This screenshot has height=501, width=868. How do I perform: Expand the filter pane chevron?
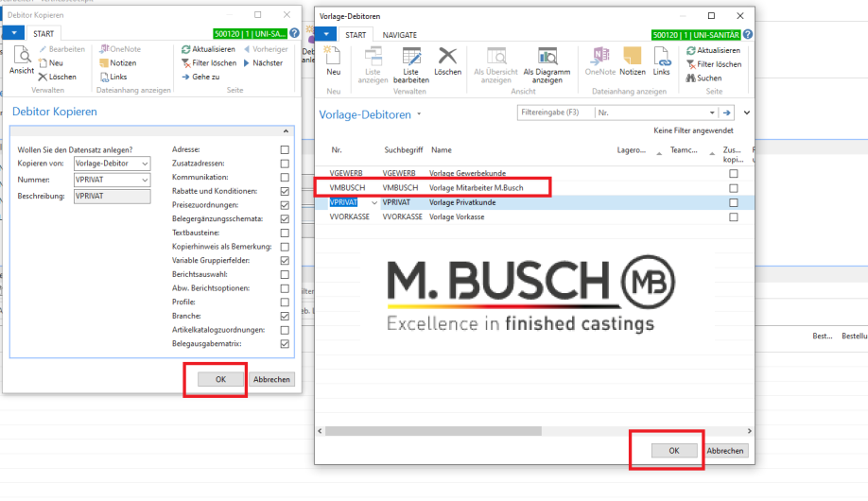coord(747,112)
